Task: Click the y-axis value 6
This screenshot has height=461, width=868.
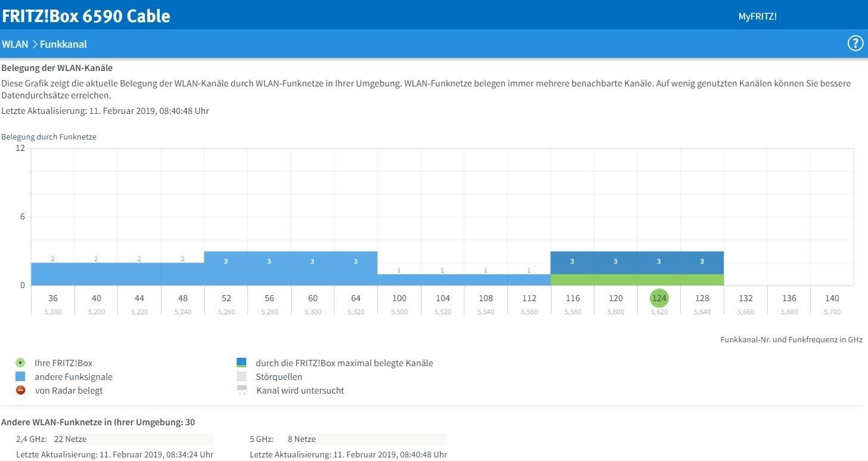Action: (x=23, y=216)
